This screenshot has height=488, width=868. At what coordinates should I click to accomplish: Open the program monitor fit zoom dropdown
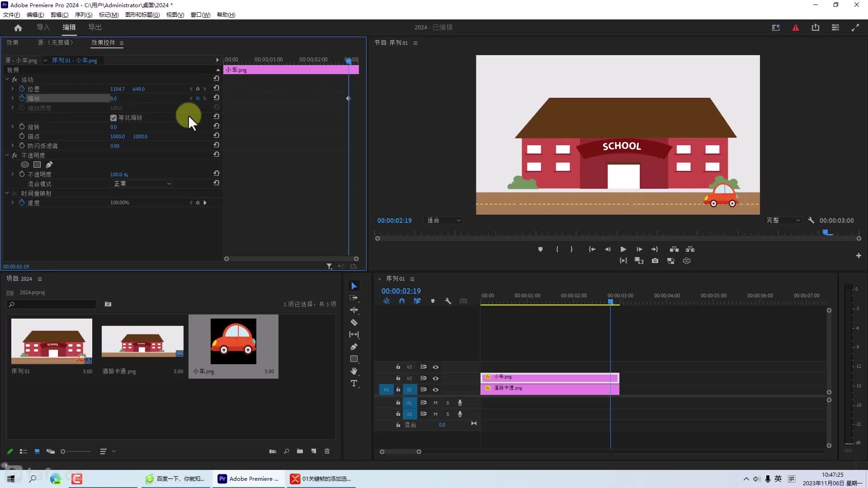click(443, 220)
